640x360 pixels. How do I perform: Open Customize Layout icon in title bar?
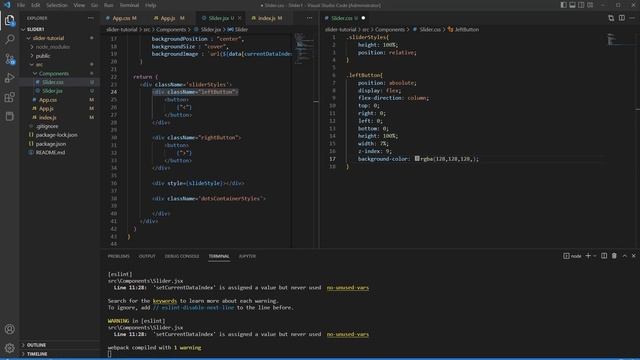[590, 5]
